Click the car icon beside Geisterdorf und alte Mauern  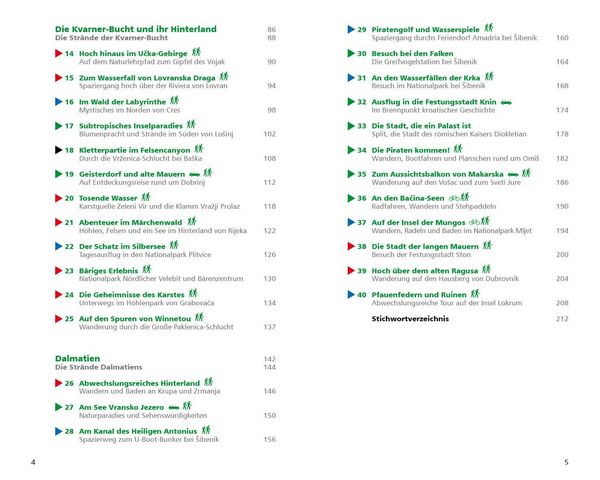[x=195, y=175]
